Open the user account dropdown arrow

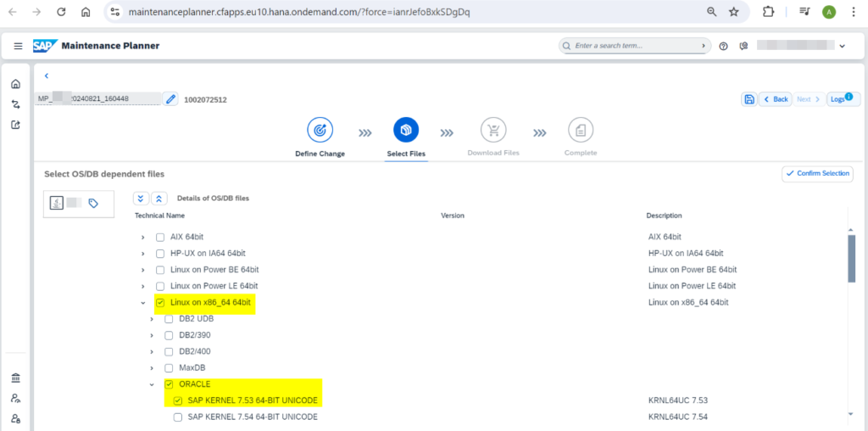[842, 47]
